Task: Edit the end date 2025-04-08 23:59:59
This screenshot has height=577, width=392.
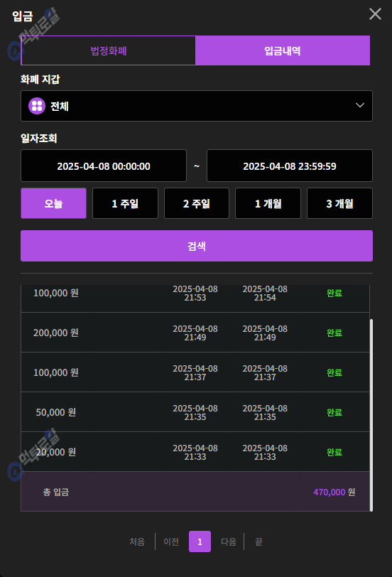Action: [x=290, y=166]
